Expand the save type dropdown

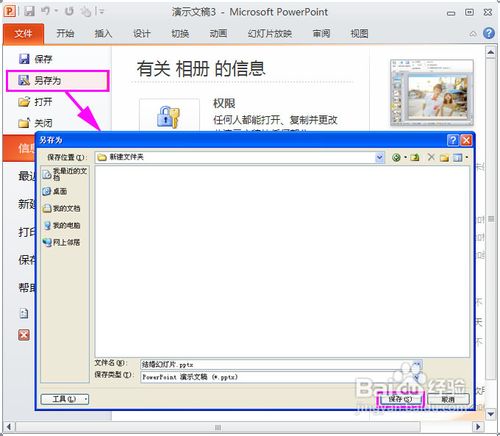point(417,377)
